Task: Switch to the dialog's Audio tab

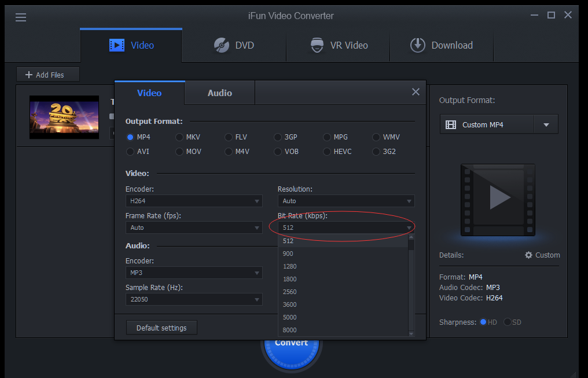Action: tap(220, 93)
